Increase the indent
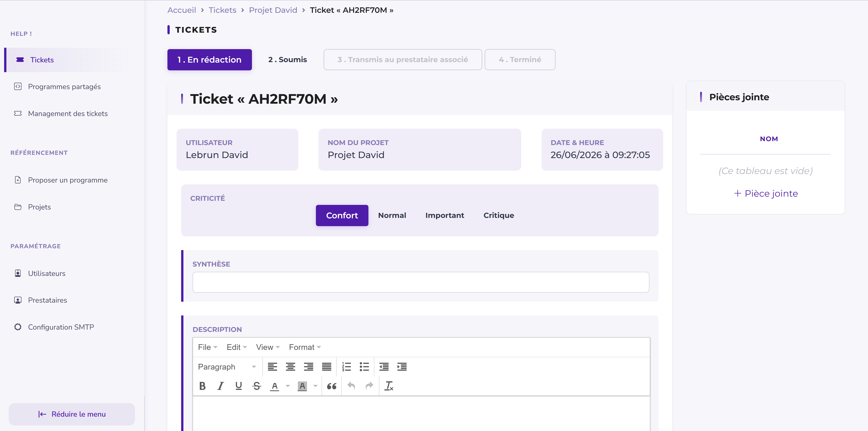 (x=402, y=367)
